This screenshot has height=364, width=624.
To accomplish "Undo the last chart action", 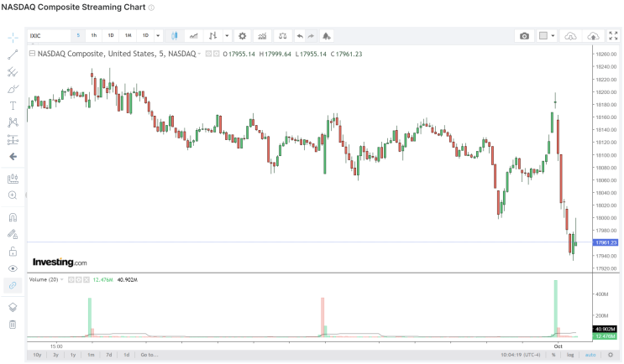I will pos(300,36).
